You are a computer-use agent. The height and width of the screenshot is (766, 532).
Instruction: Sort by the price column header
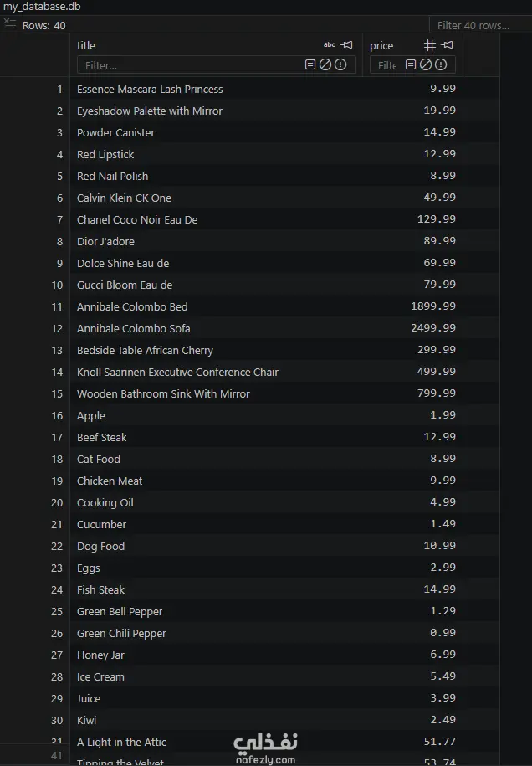click(x=381, y=45)
